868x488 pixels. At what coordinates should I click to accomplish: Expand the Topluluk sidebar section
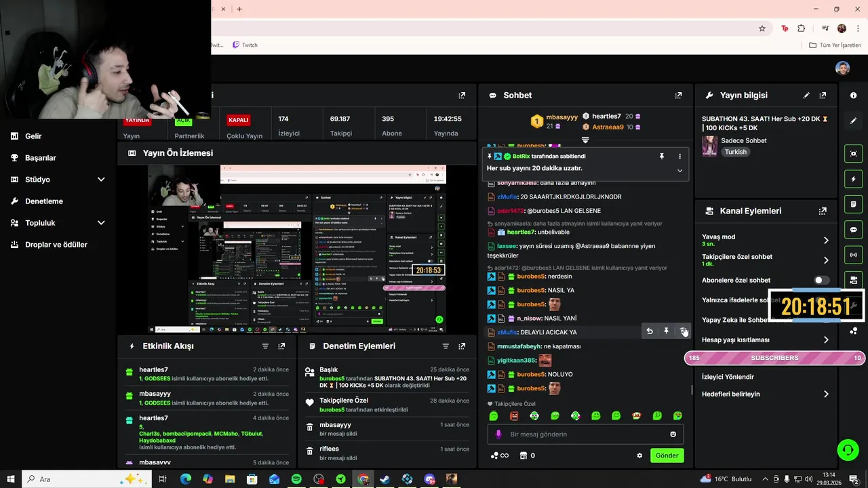(101, 223)
